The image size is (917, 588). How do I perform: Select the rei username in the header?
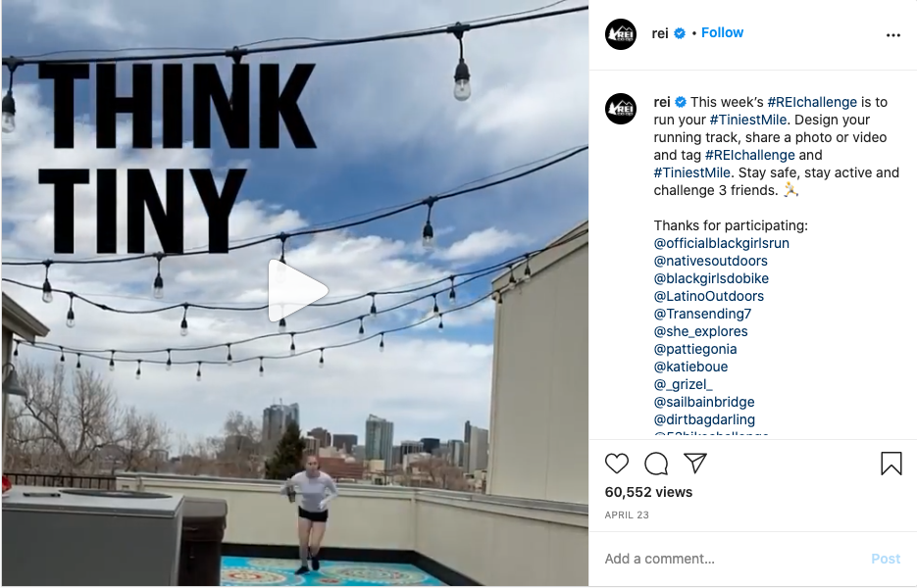[x=660, y=33]
